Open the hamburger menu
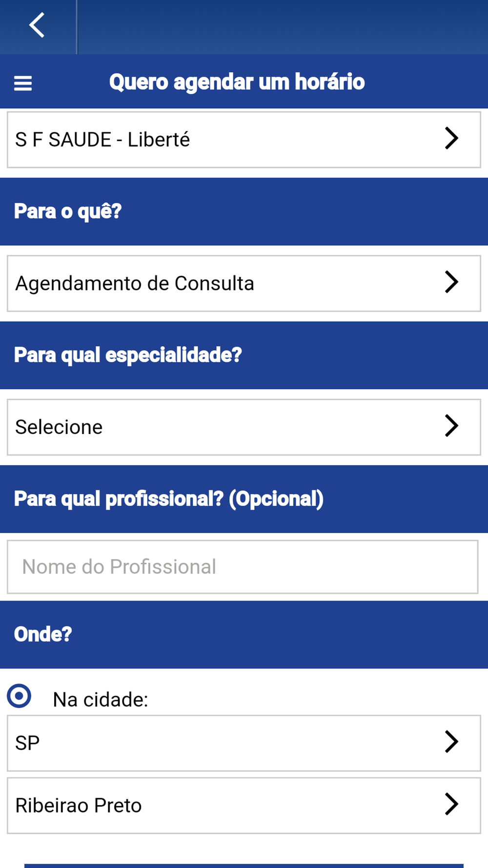The image size is (488, 868). pyautogui.click(x=23, y=83)
